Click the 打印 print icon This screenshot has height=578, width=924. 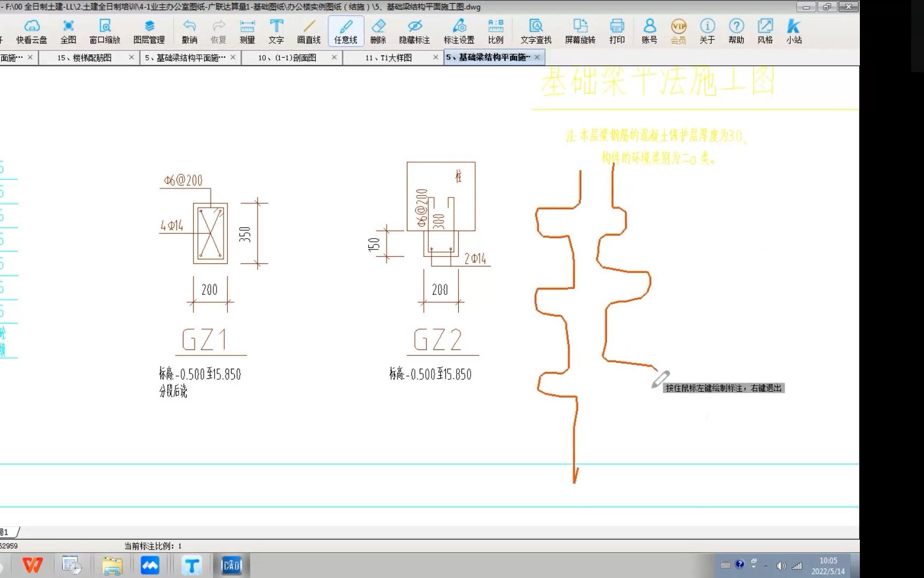617,31
